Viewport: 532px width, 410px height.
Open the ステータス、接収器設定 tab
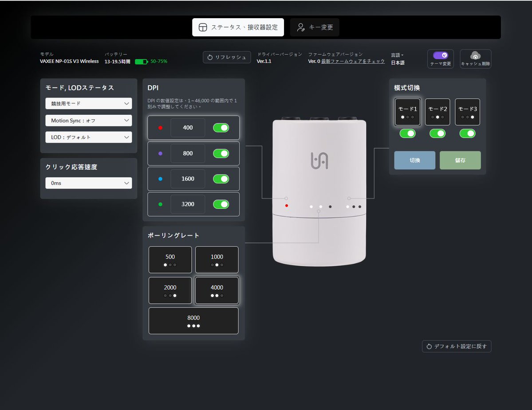238,27
